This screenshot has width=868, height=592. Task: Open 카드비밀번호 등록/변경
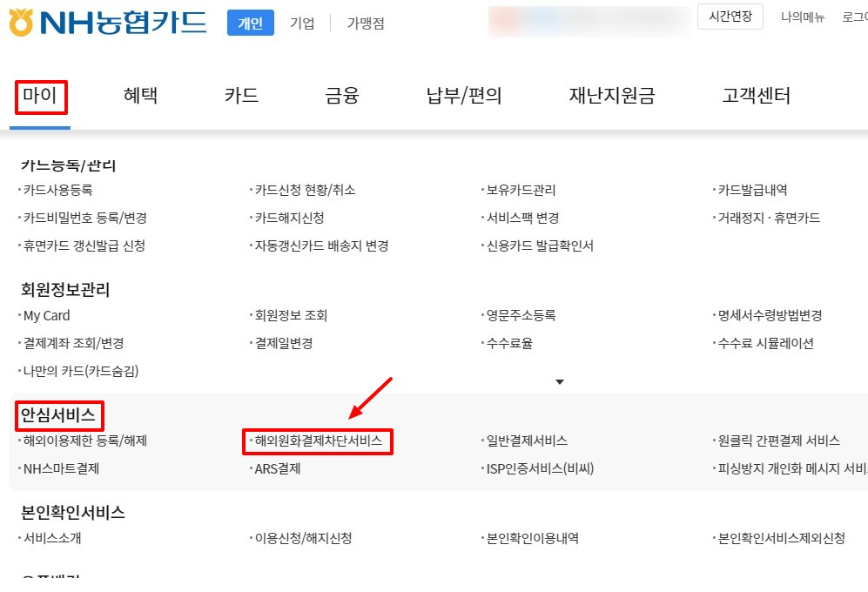coord(85,218)
